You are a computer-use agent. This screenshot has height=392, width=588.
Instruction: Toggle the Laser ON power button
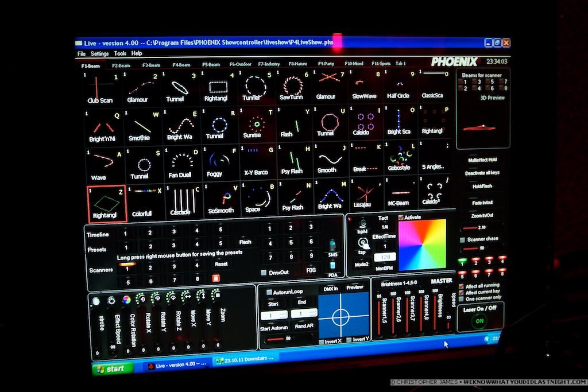pyautogui.click(x=478, y=322)
